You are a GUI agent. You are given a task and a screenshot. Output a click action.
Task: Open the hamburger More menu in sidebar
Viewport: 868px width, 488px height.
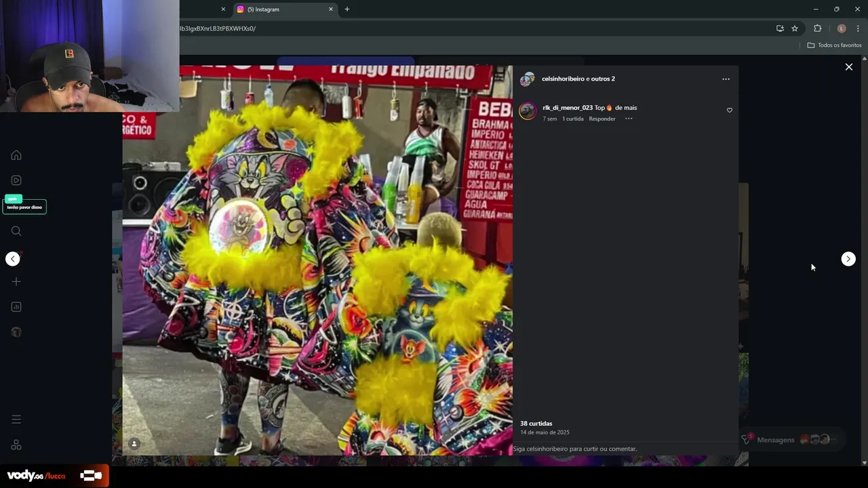pos(16,420)
